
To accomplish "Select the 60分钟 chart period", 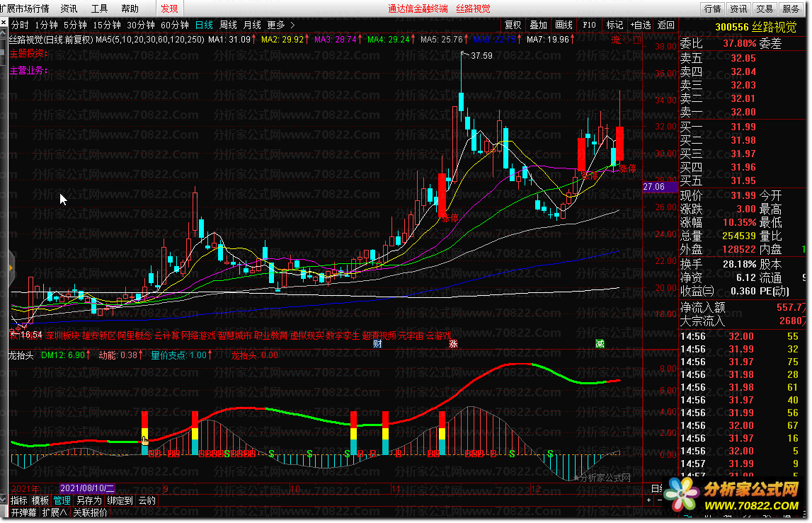I will tap(175, 25).
